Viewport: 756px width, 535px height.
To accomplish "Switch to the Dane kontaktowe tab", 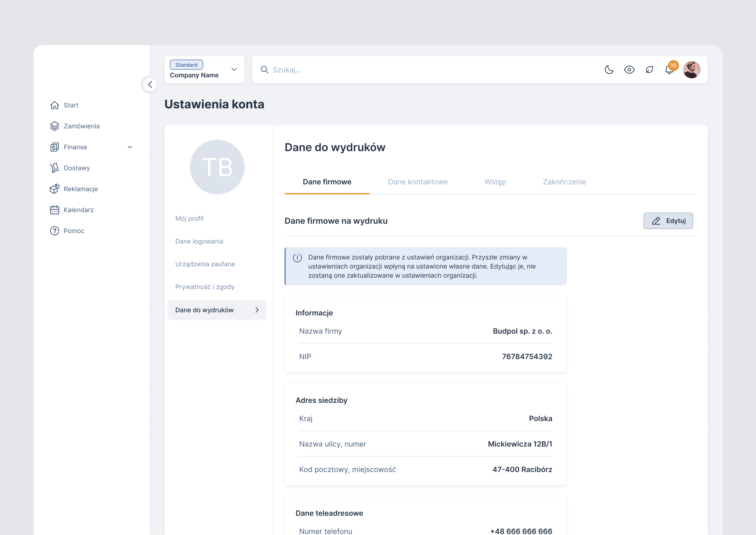I will [x=417, y=182].
